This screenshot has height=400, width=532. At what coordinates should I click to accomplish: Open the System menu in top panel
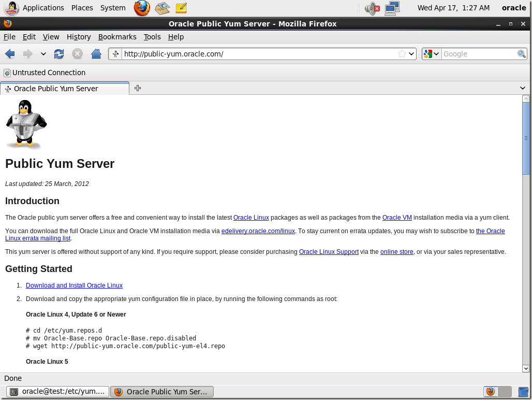point(113,8)
